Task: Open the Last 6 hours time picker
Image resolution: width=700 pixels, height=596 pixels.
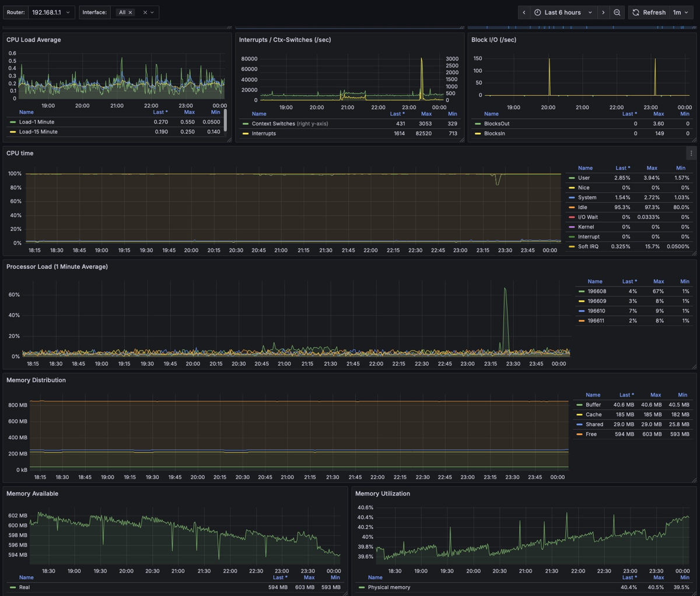Action: (563, 12)
